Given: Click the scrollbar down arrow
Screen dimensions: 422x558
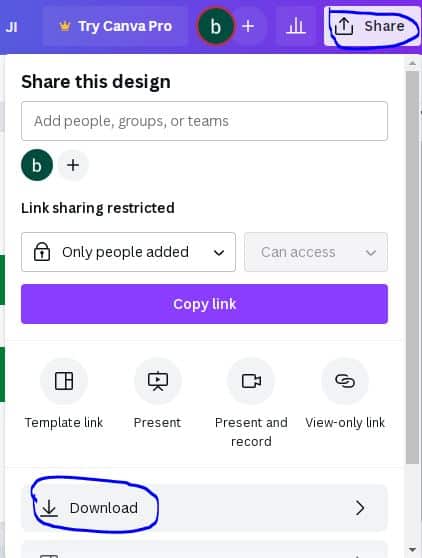Looking at the screenshot, I should [413, 550].
